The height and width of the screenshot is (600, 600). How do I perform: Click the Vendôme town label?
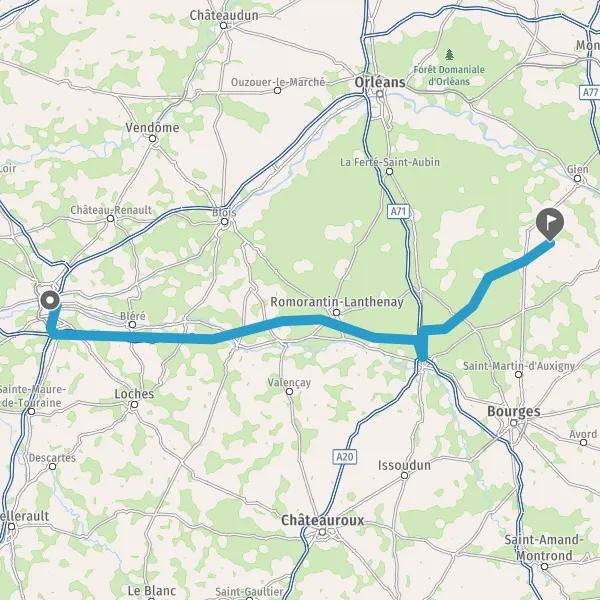(x=152, y=127)
